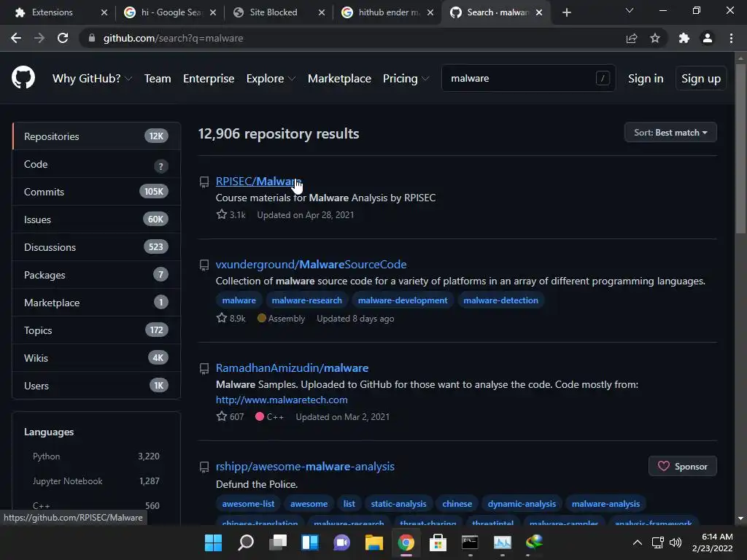Open vxunderground/MalwareSourceCode repository
Viewport: 747px width, 560px height.
pyautogui.click(x=311, y=264)
